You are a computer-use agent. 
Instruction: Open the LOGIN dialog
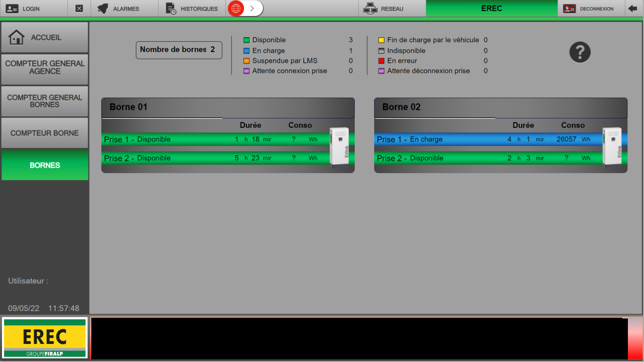click(33, 9)
